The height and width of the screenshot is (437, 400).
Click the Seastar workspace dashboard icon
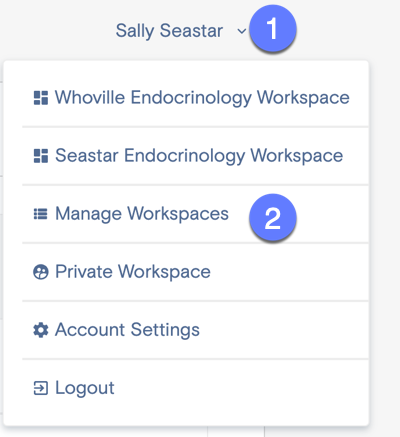41,156
